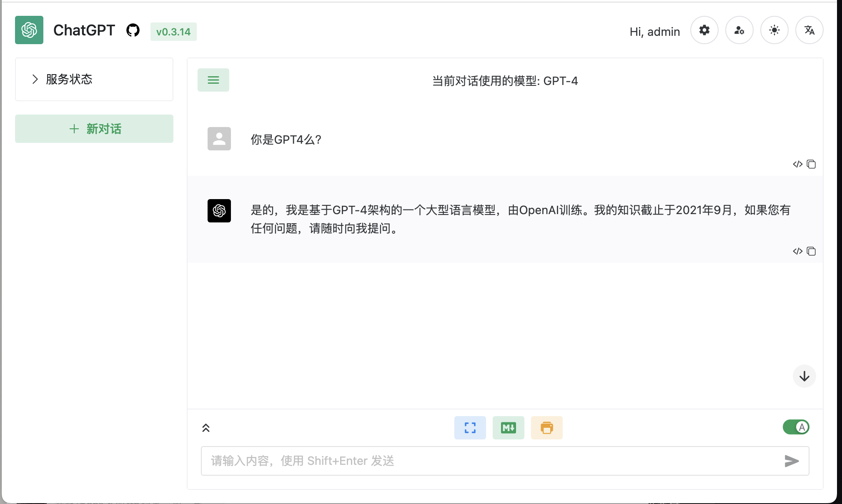This screenshot has height=504, width=842.
Task: Switch theme using the sun icon
Action: coord(774,30)
